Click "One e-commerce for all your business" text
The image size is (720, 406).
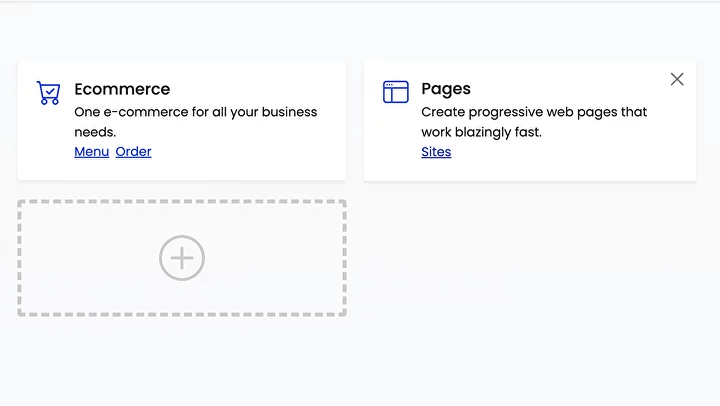click(x=196, y=112)
